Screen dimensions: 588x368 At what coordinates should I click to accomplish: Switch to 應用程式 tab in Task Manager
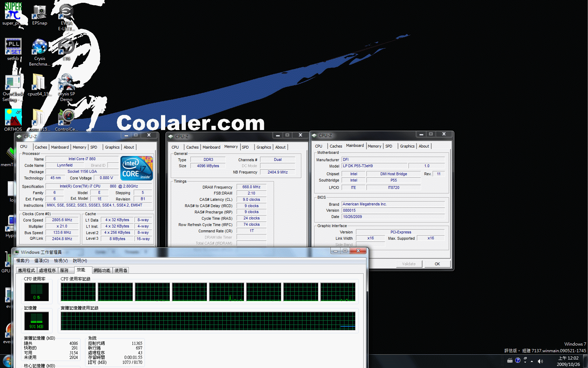pos(27,270)
